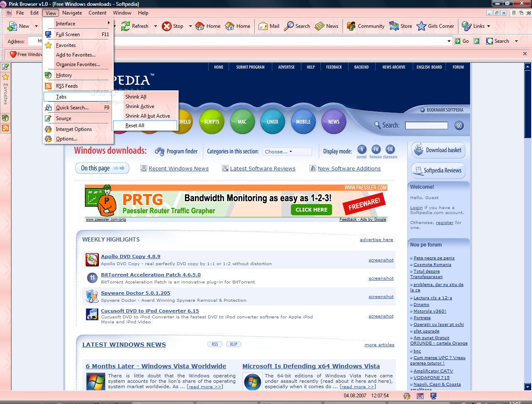
Task: Click the page scrollbar down arrow
Action: 528,387
